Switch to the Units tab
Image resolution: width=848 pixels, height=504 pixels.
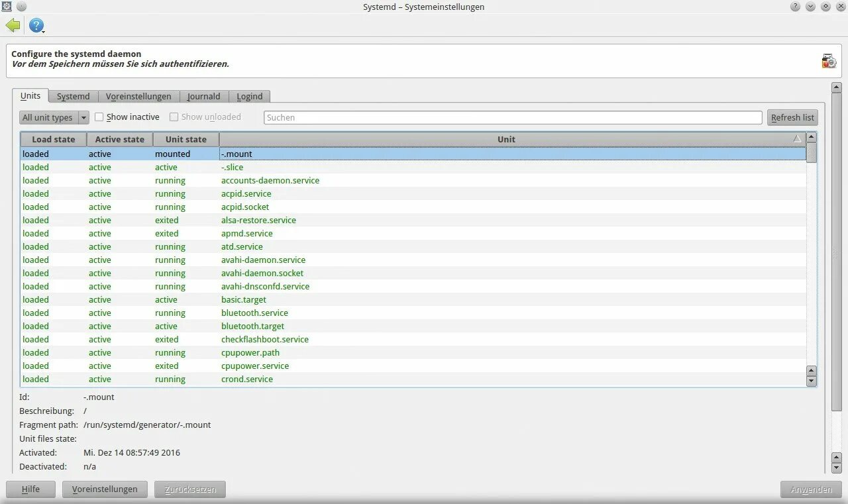pos(30,95)
